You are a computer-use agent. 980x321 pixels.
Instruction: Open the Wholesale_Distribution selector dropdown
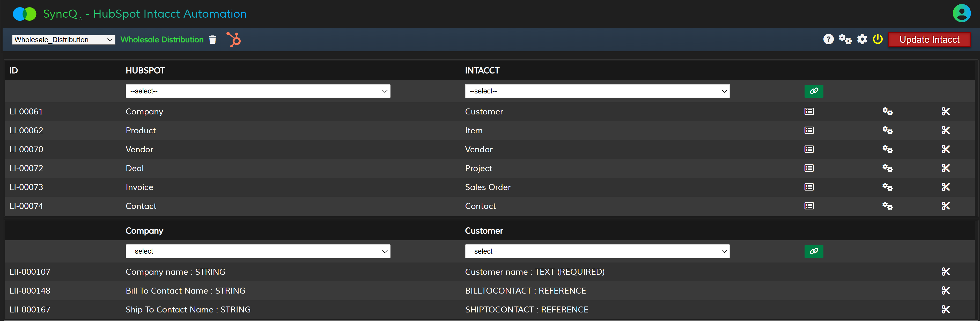tap(63, 40)
